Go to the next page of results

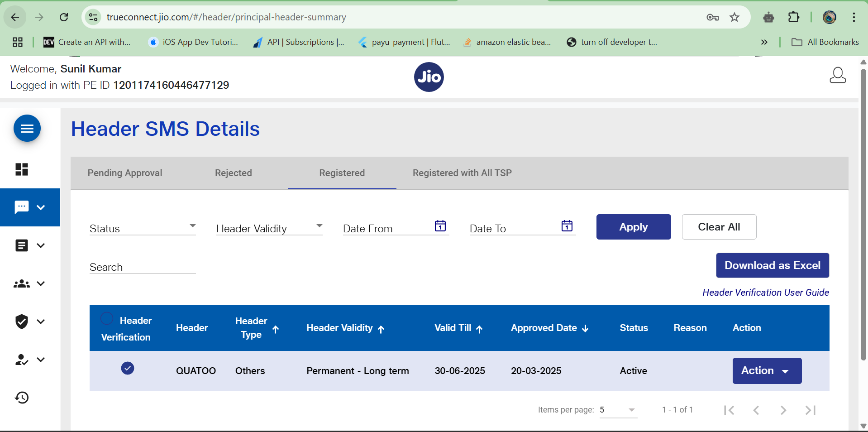click(x=783, y=410)
